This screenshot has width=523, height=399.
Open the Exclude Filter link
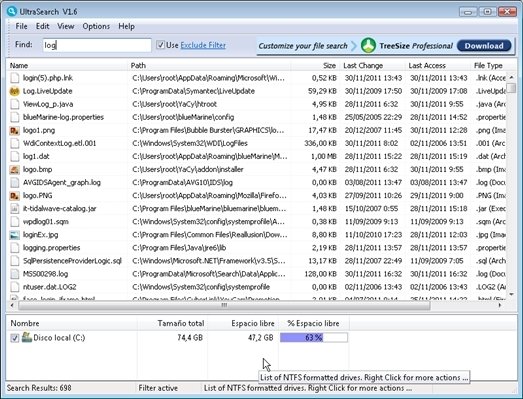pos(203,45)
